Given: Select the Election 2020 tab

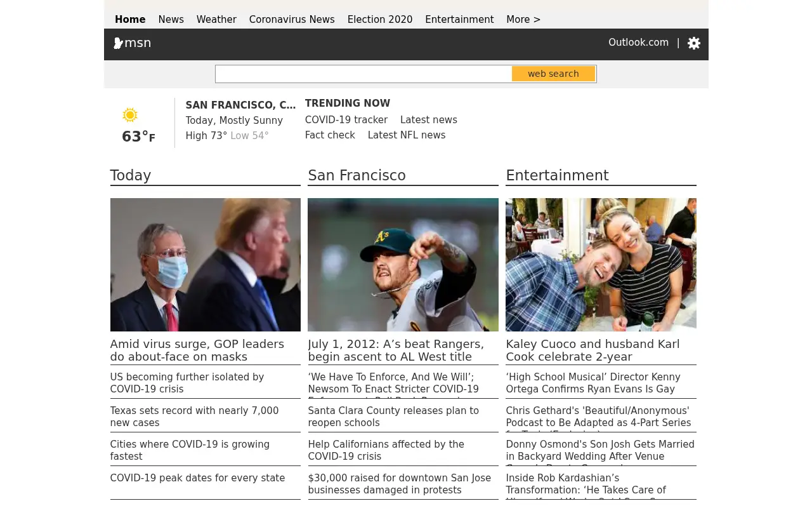Looking at the screenshot, I should point(380,20).
